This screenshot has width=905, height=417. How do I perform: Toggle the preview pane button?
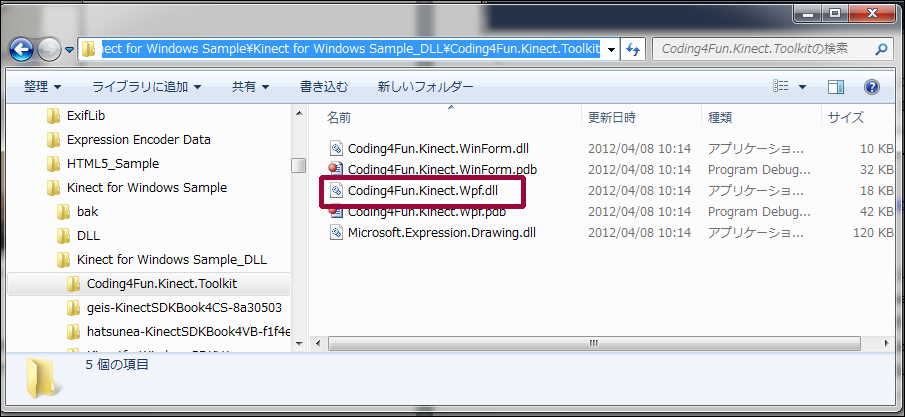point(836,87)
